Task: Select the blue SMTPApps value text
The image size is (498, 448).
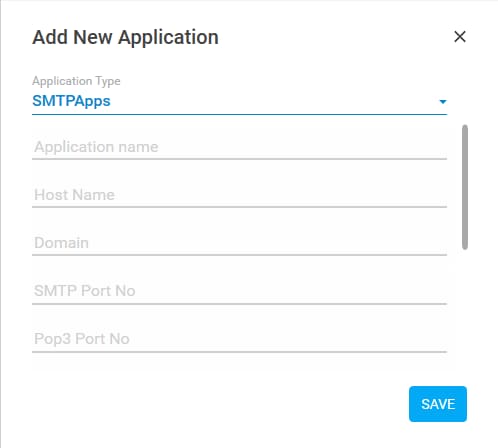Action: [x=71, y=101]
